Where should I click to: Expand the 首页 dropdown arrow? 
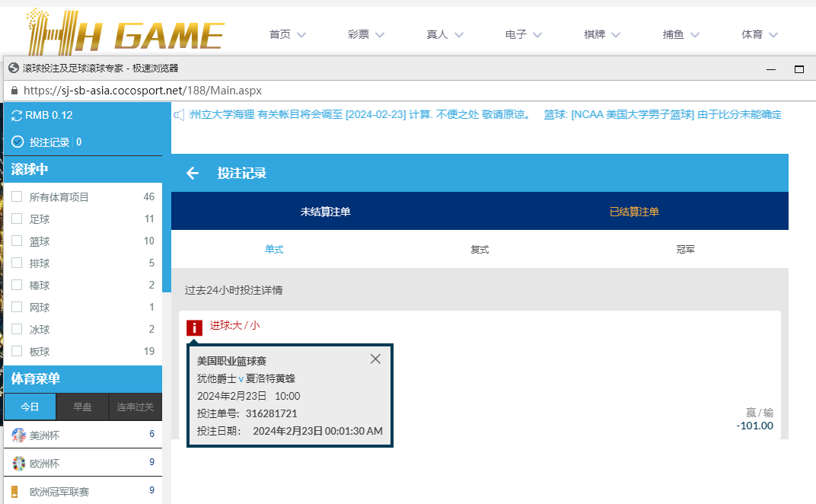301,35
